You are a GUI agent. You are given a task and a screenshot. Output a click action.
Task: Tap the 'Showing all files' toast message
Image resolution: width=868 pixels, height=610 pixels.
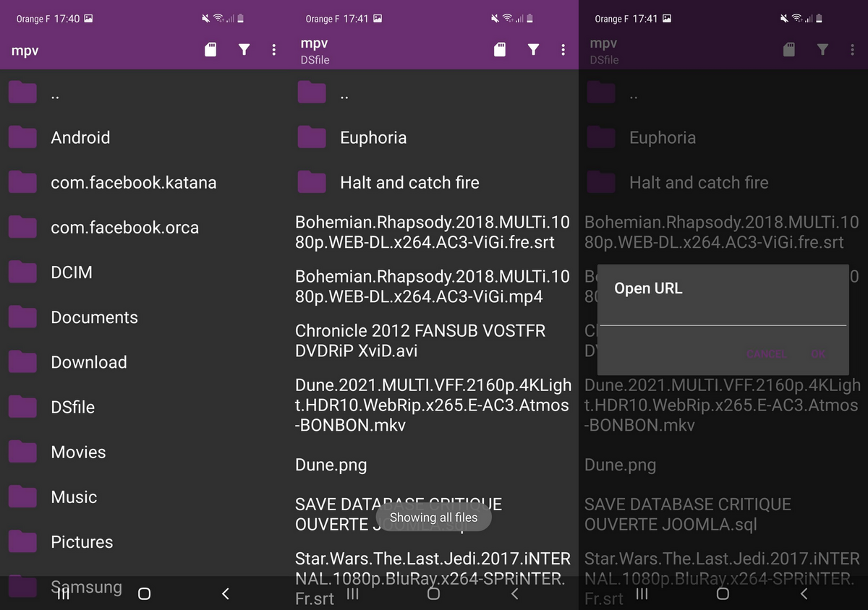[x=433, y=517]
